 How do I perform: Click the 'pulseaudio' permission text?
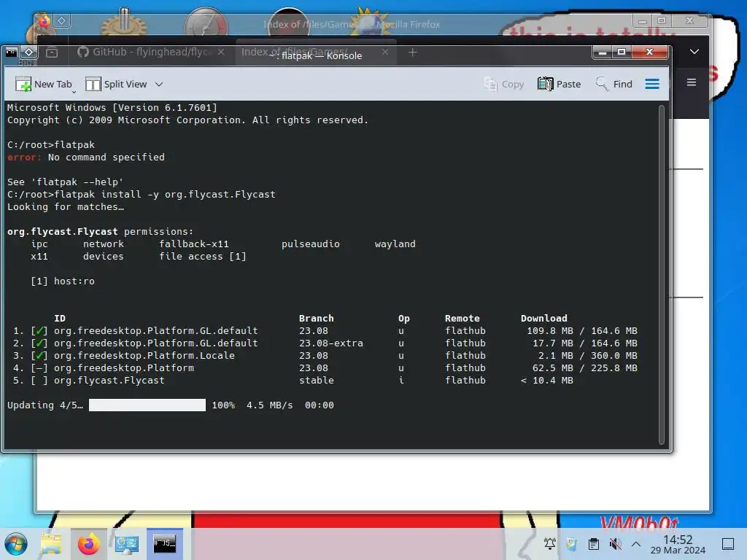pyautogui.click(x=311, y=244)
